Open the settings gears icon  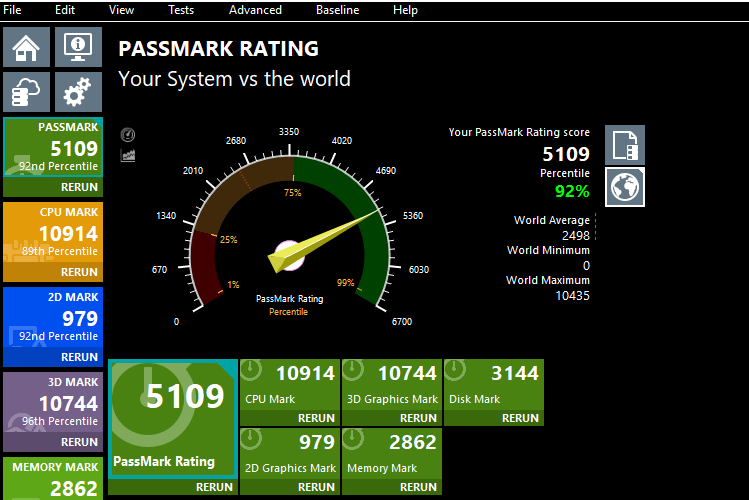tap(78, 92)
